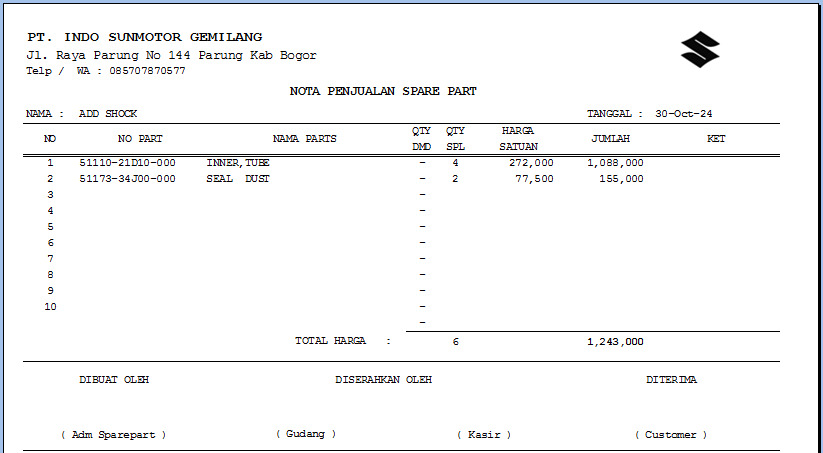The width and height of the screenshot is (823, 453).
Task: Select the total amount 1,243,000
Action: [x=615, y=342]
